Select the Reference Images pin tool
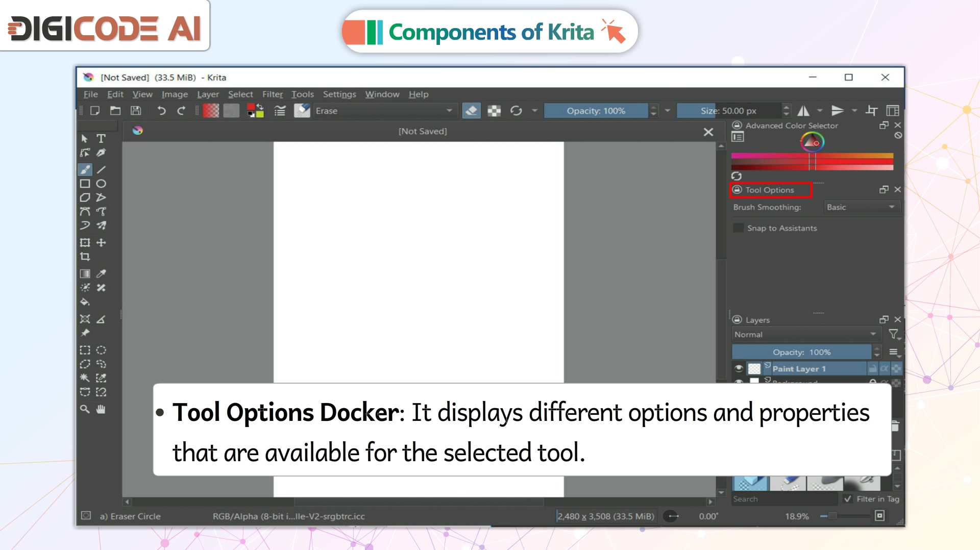Image resolution: width=980 pixels, height=550 pixels. pyautogui.click(x=85, y=333)
